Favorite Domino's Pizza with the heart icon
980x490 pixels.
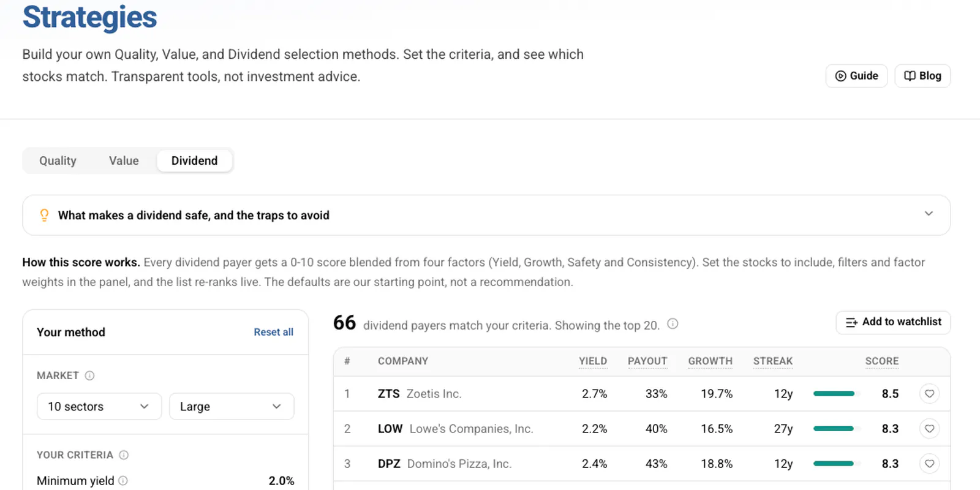click(x=929, y=464)
